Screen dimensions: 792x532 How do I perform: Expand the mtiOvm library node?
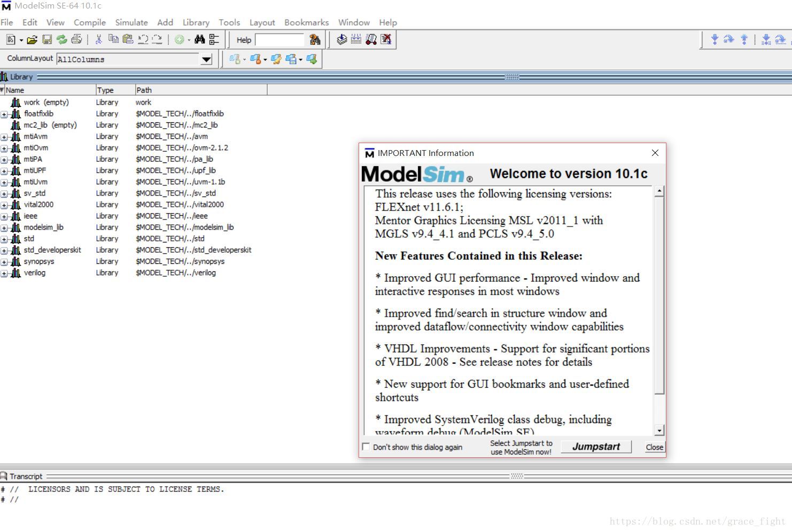pyautogui.click(x=4, y=148)
